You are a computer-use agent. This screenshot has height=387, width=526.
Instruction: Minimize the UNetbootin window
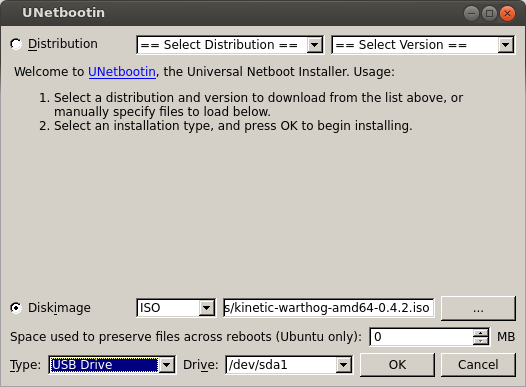471,14
